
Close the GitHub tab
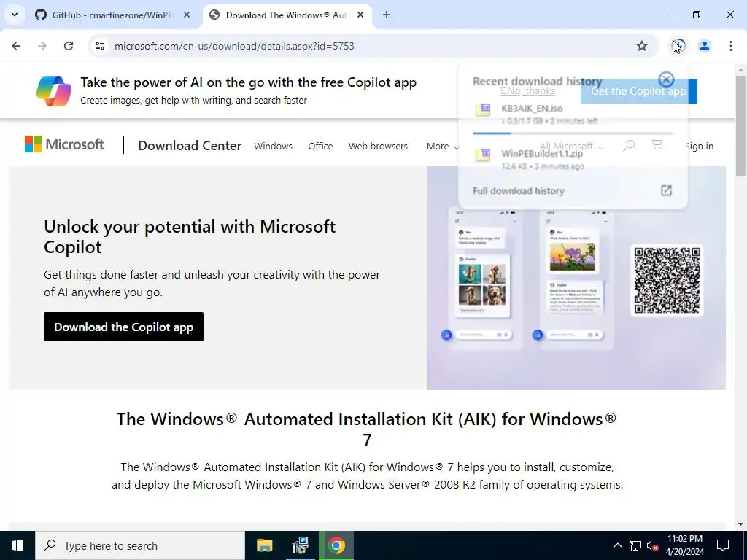pyautogui.click(x=187, y=15)
